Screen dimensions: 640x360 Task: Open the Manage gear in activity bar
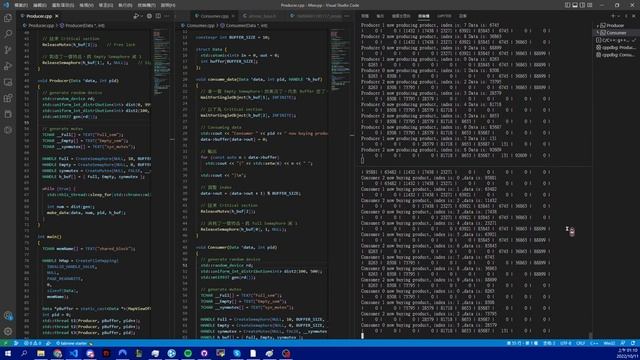8,331
